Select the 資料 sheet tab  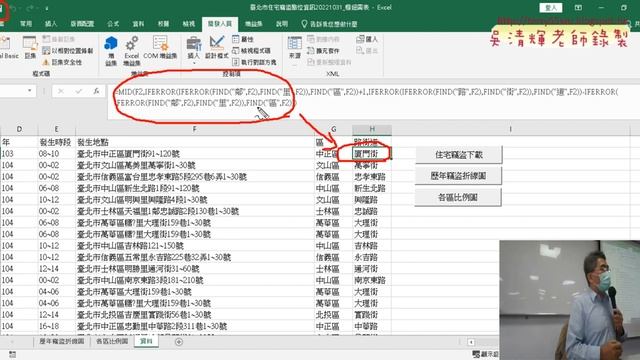(x=146, y=341)
